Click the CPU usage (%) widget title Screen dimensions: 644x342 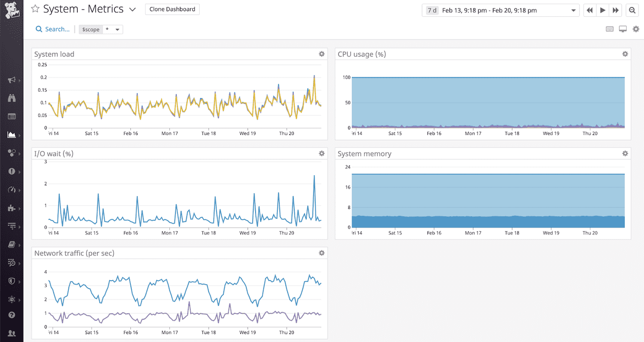(x=362, y=54)
